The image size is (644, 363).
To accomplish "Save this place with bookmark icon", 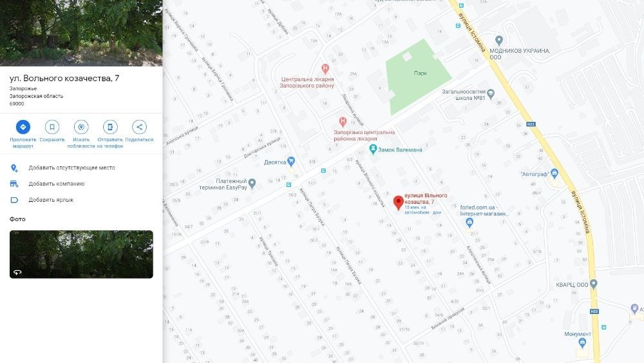I will coord(52,127).
